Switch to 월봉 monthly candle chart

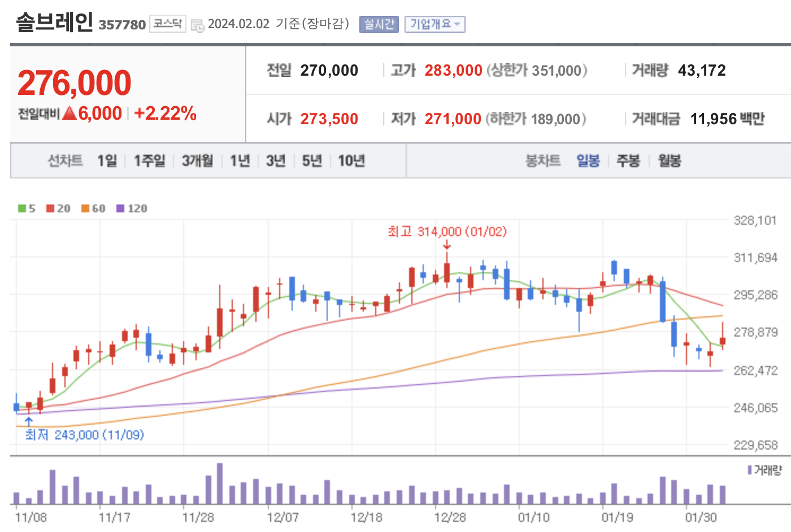click(x=670, y=161)
